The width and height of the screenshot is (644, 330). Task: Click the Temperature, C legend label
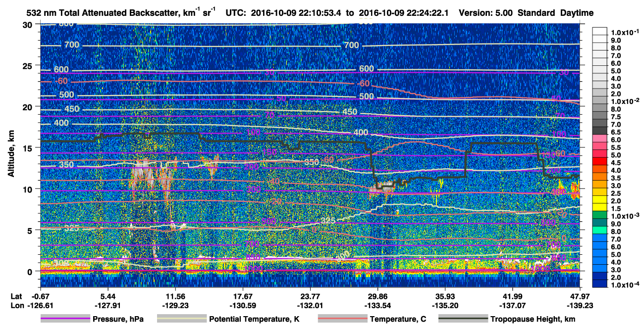[398, 320]
